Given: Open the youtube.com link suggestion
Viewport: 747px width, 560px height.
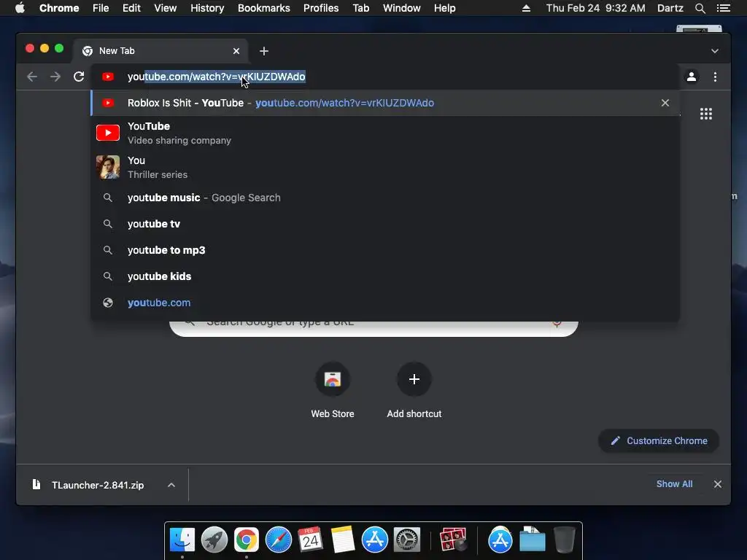Looking at the screenshot, I should [385, 303].
